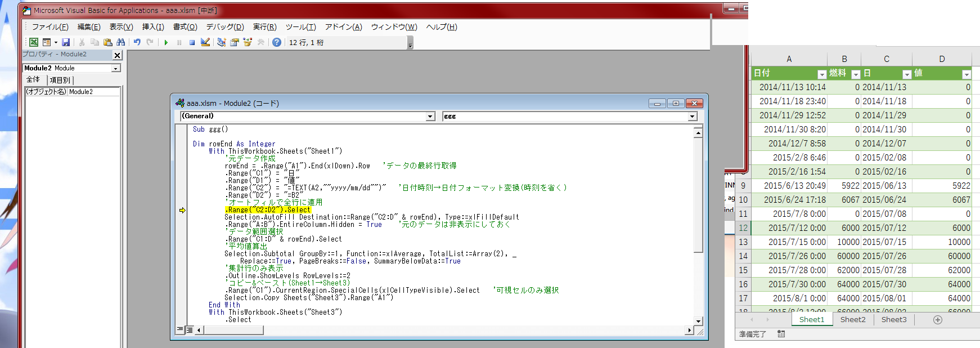The image size is (980, 348).
Task: Add a new sheet with plus button
Action: pos(937,319)
